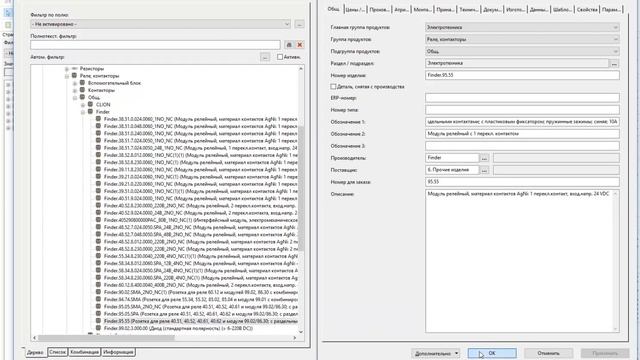Click part icon of Finder.60.12.8.400.0040 row
640x360 pixels.
point(98,284)
